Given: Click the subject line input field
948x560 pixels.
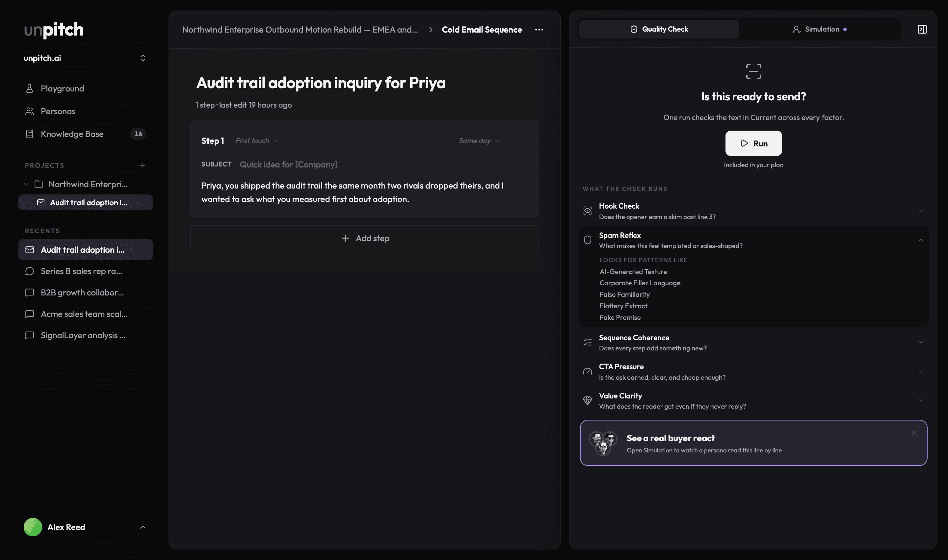Looking at the screenshot, I should click(x=383, y=165).
